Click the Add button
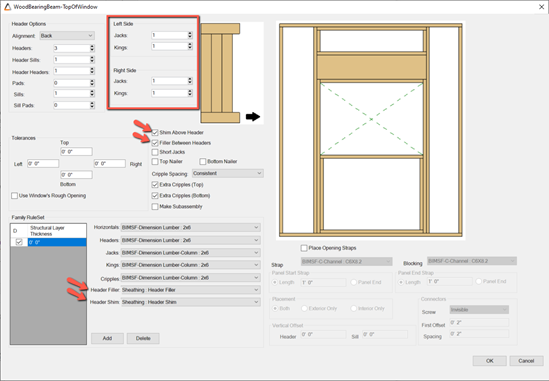The image size is (549, 381). [107, 338]
